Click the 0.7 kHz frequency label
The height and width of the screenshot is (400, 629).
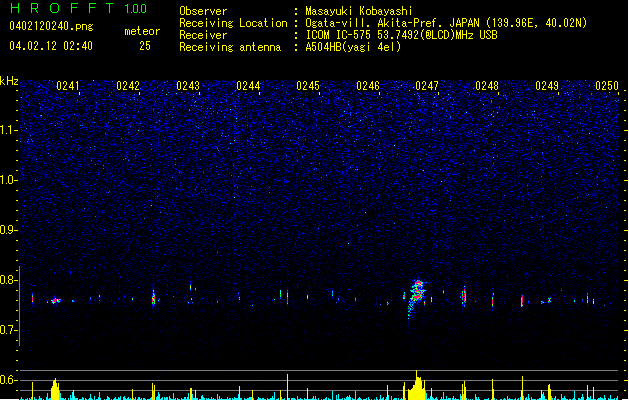pos(8,330)
